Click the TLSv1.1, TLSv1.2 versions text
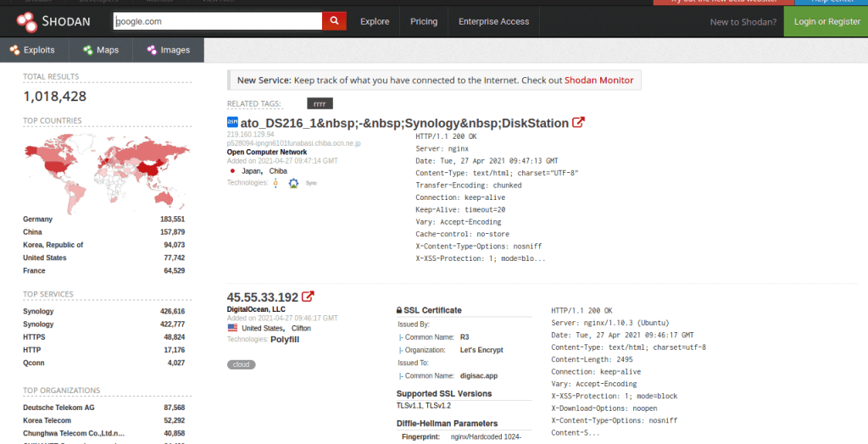The image size is (868, 444). pyautogui.click(x=424, y=406)
